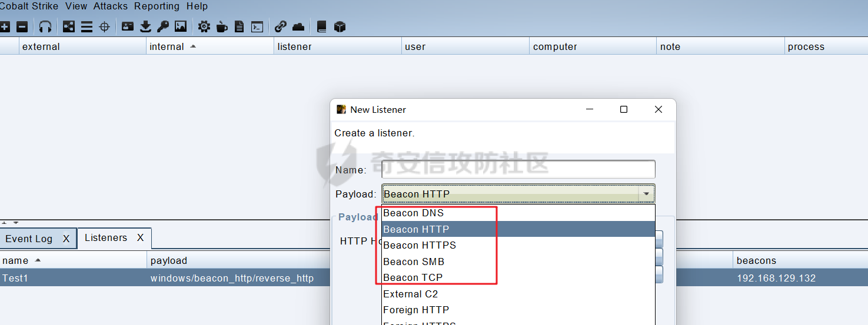
Task: Choose Foreign HTTP from payload list
Action: (x=518, y=310)
